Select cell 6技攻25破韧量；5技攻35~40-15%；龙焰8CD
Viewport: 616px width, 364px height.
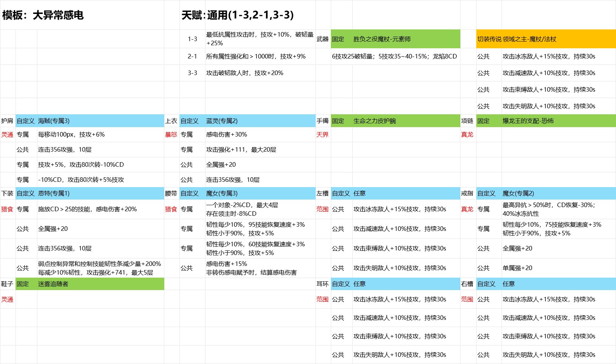(x=395, y=56)
